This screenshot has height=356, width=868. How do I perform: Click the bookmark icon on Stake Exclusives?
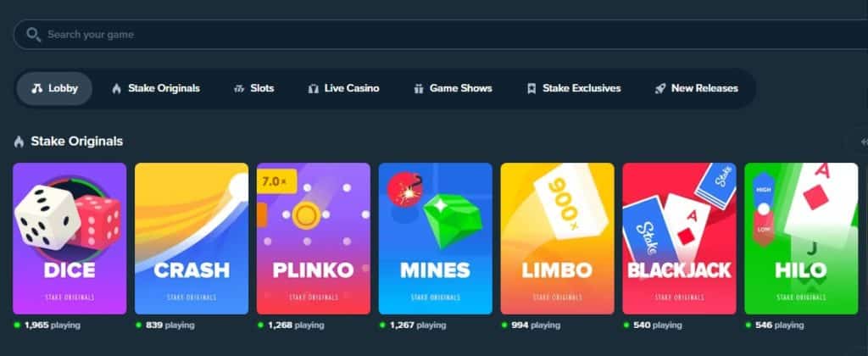coord(531,89)
